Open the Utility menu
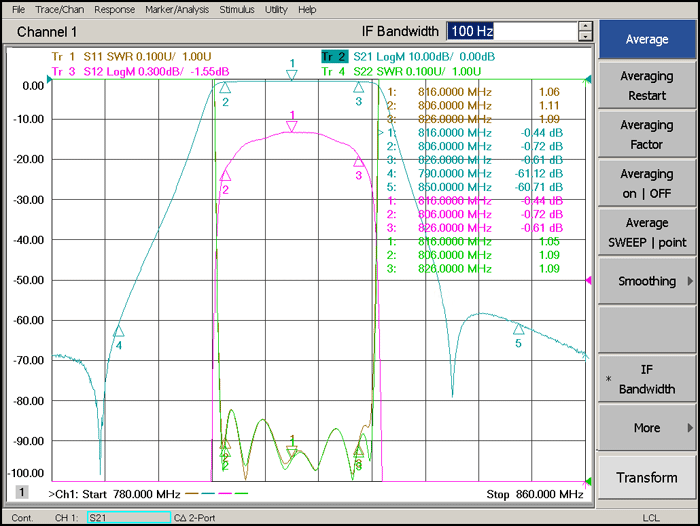 tap(276, 9)
